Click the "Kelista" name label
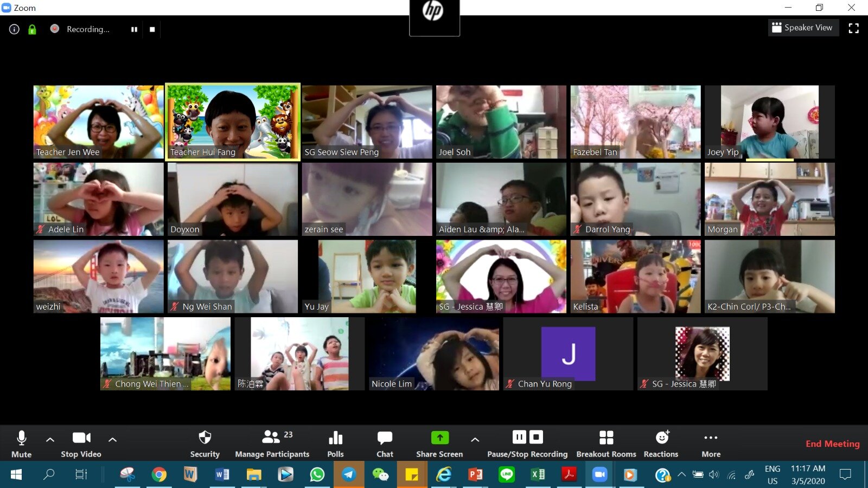 point(585,307)
